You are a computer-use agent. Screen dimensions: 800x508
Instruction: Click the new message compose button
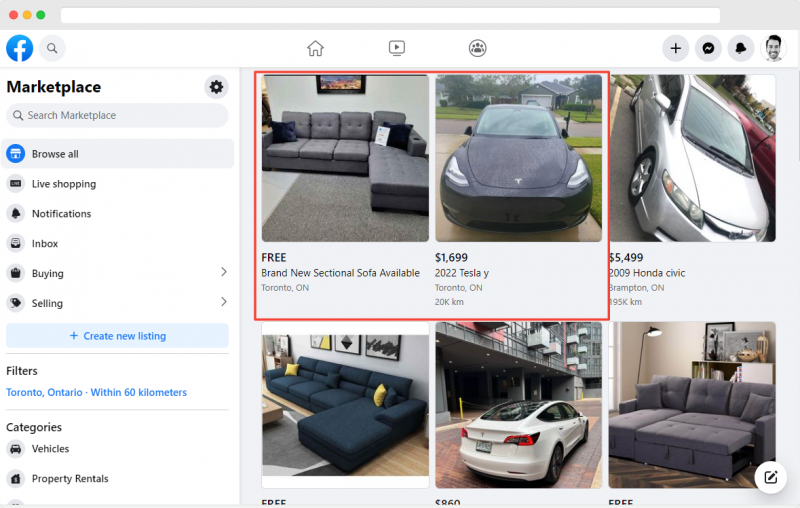pos(770,477)
